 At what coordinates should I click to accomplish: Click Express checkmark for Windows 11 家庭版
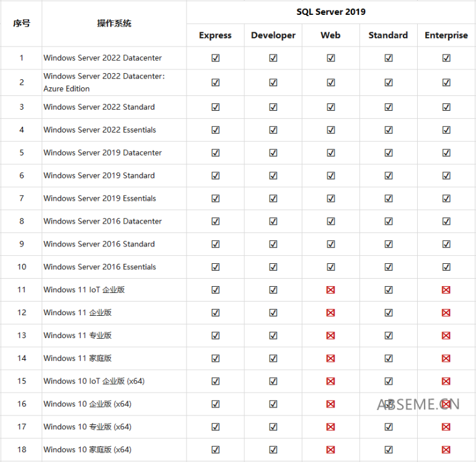coord(215,359)
